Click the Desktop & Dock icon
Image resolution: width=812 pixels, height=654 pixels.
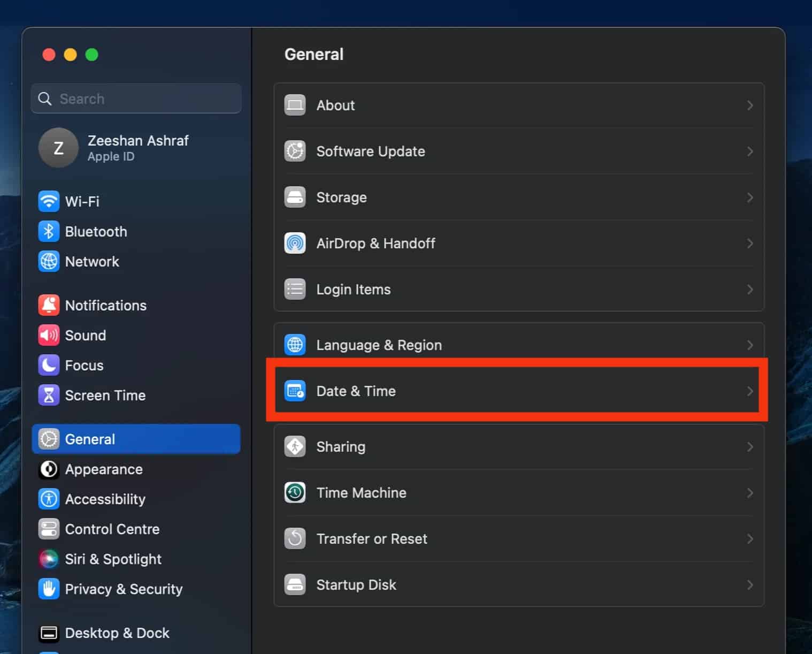[x=49, y=633]
